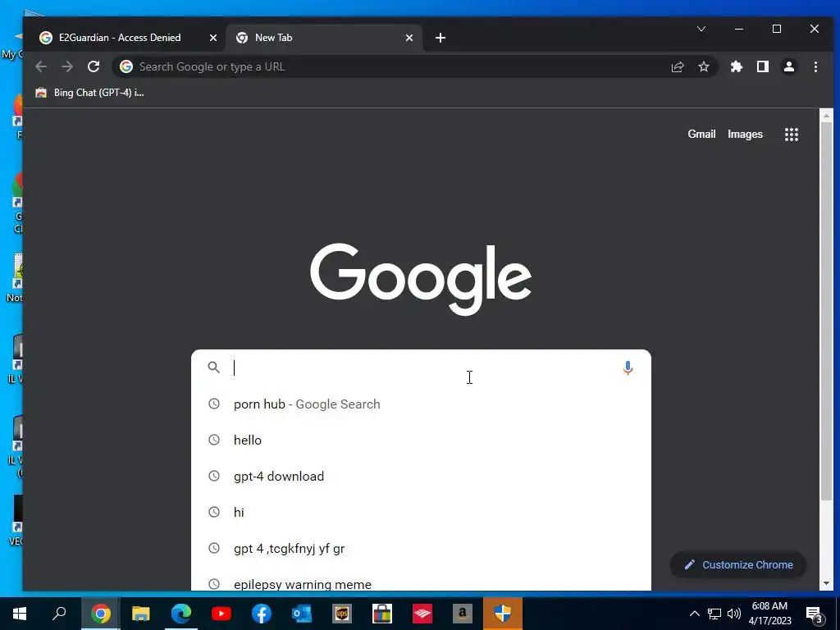Image resolution: width=840 pixels, height=630 pixels.
Task: Open Outlook from the taskbar
Action: pos(302,614)
